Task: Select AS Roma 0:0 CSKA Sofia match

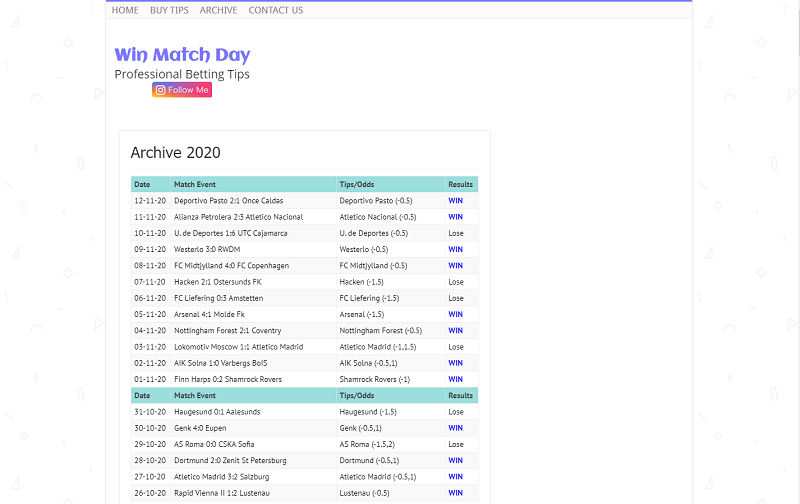Action: coord(214,444)
